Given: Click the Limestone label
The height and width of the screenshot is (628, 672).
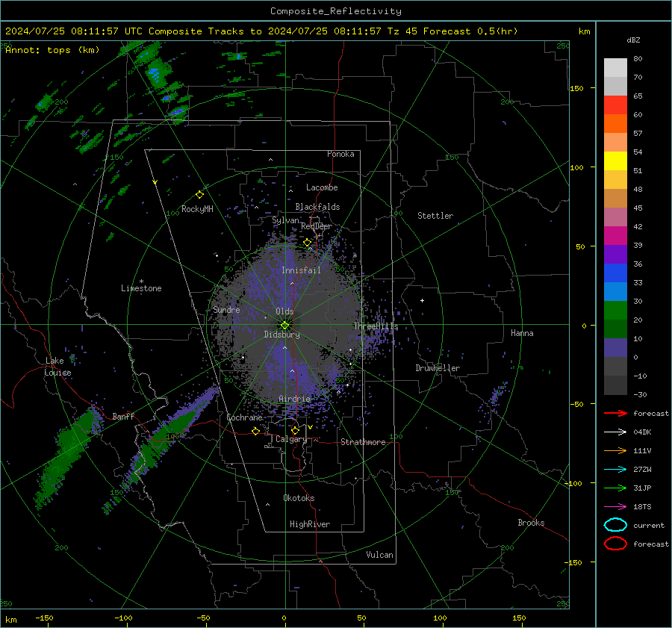Looking at the screenshot, I should 141,288.
